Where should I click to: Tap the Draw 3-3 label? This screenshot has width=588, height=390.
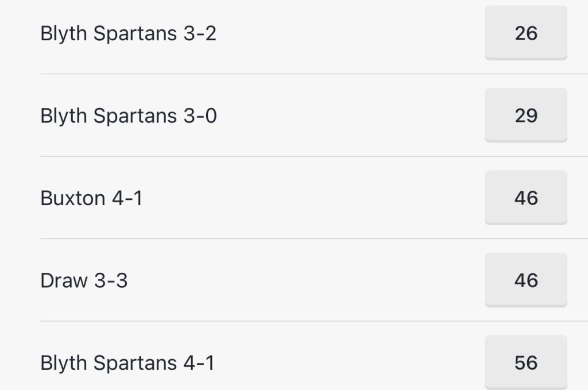[x=84, y=280]
